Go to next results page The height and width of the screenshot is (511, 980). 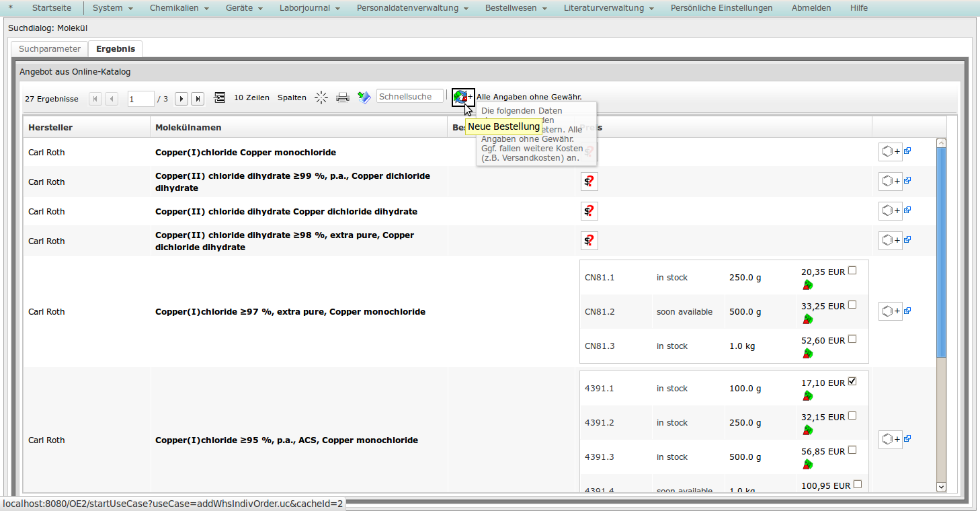[181, 99]
